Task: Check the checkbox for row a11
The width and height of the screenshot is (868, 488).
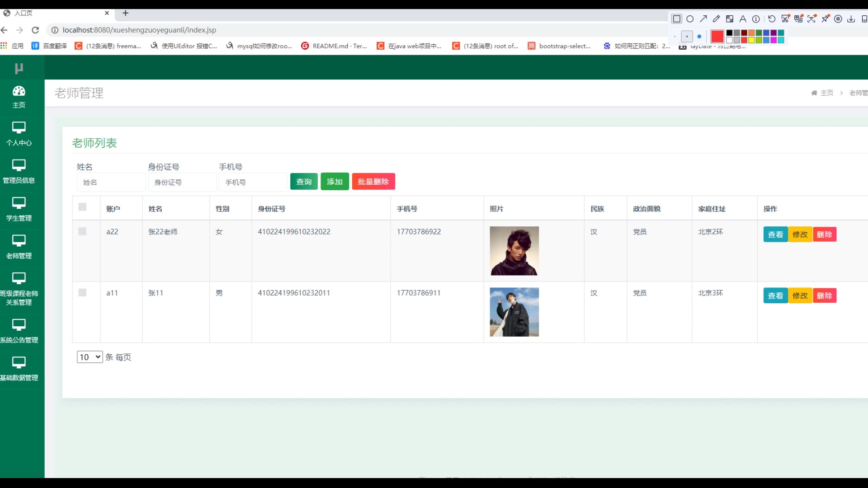Action: [x=82, y=293]
